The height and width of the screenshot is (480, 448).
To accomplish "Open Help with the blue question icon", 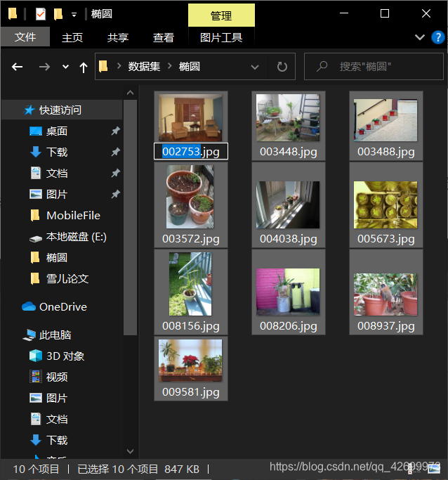I will [x=438, y=37].
